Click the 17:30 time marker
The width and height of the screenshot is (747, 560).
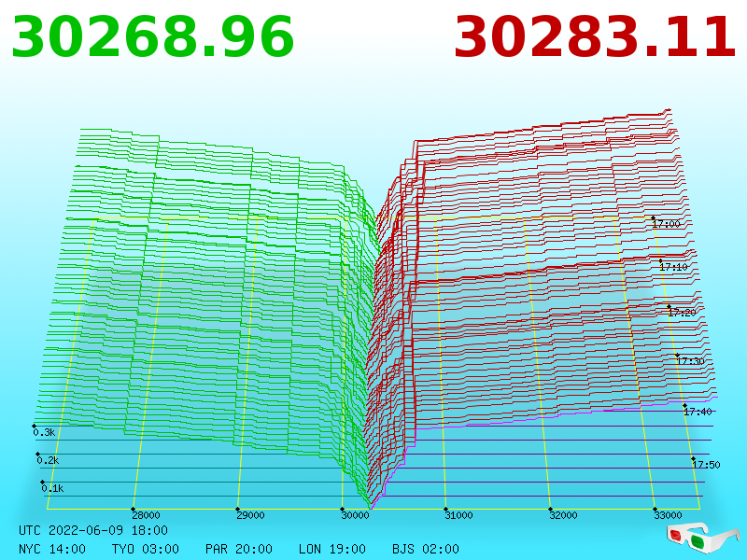point(690,361)
